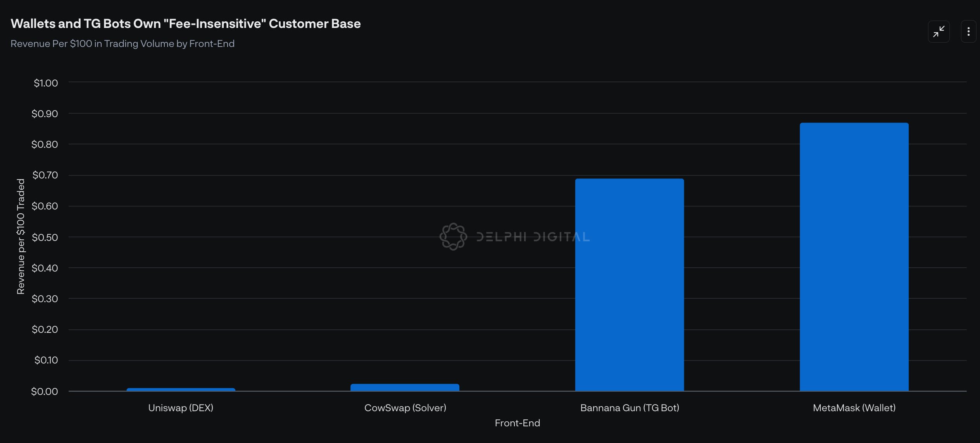Click the Front-End axis title

[517, 423]
